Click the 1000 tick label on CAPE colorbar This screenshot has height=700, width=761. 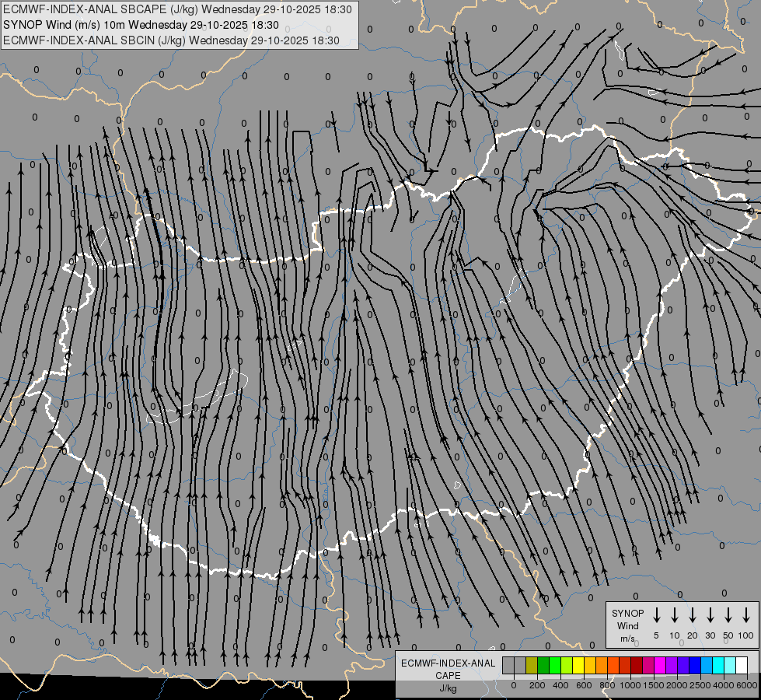[x=630, y=685]
